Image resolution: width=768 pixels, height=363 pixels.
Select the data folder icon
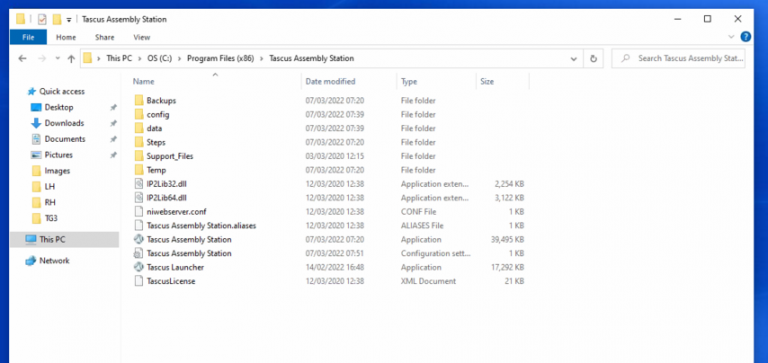pyautogui.click(x=139, y=128)
